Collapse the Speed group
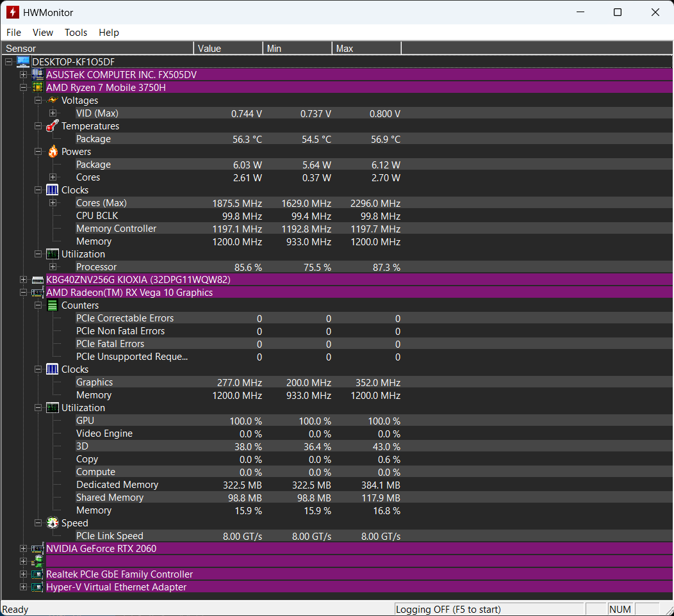 click(38, 523)
